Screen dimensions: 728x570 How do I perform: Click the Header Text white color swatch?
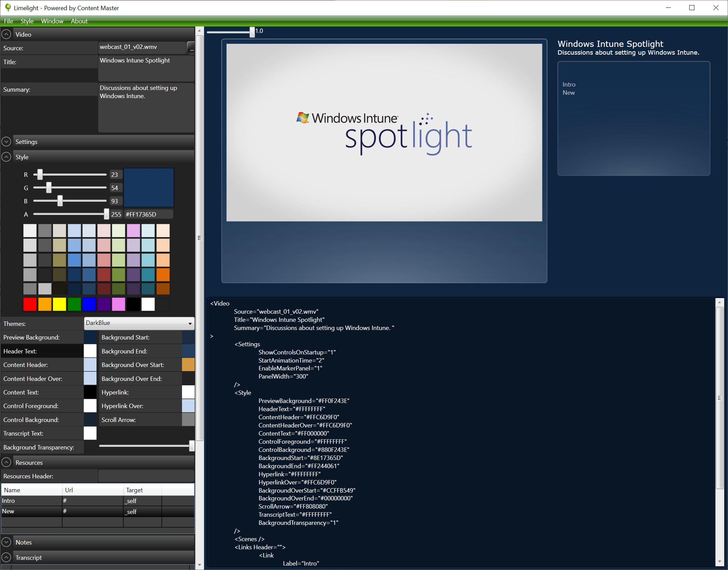pos(90,351)
